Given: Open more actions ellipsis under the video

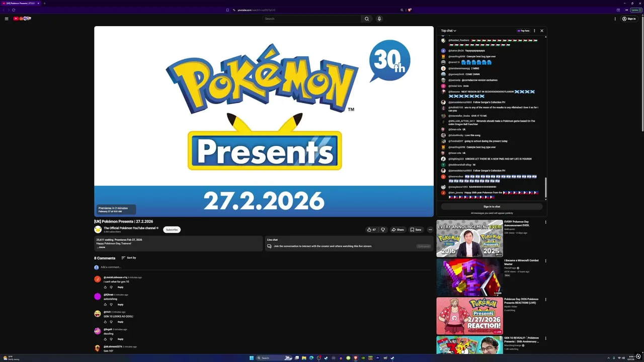Looking at the screenshot, I should (430, 230).
